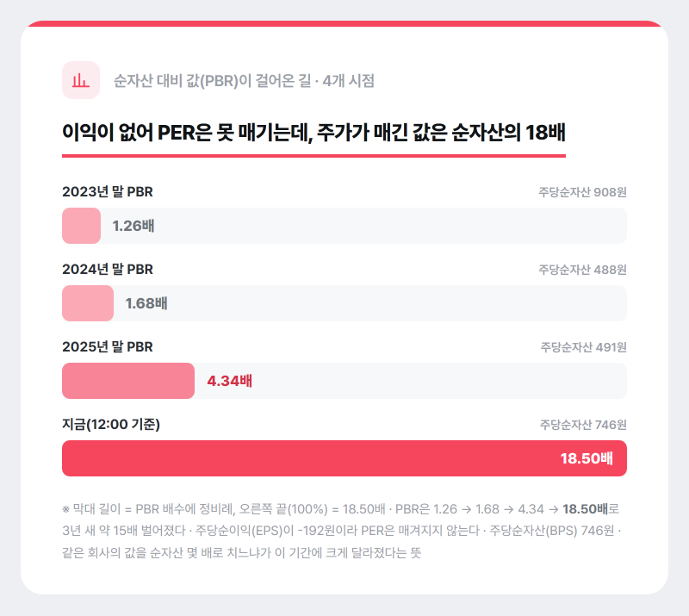Select the 2025년 말 PBR 4.34배 bar
This screenshot has height=616, width=689.
(x=128, y=381)
